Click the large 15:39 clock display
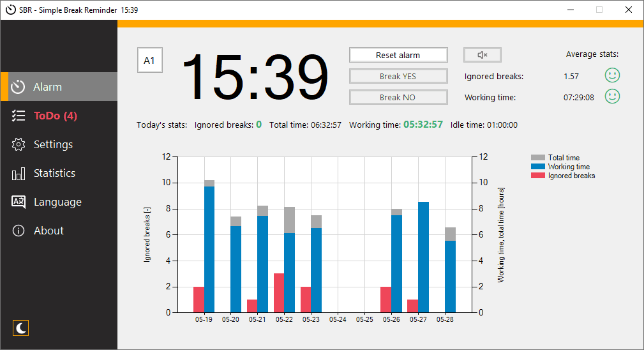The image size is (644, 350). coord(255,77)
